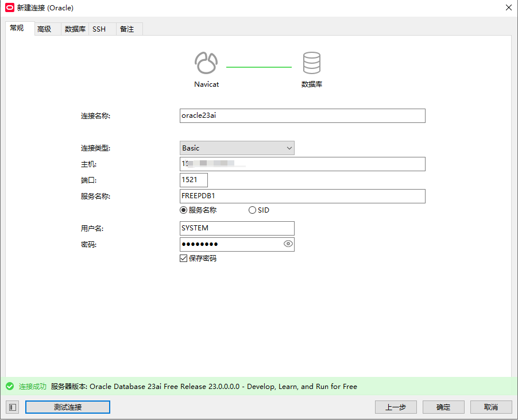Go back with the 上一步 button
This screenshot has width=518, height=420.
pos(396,407)
